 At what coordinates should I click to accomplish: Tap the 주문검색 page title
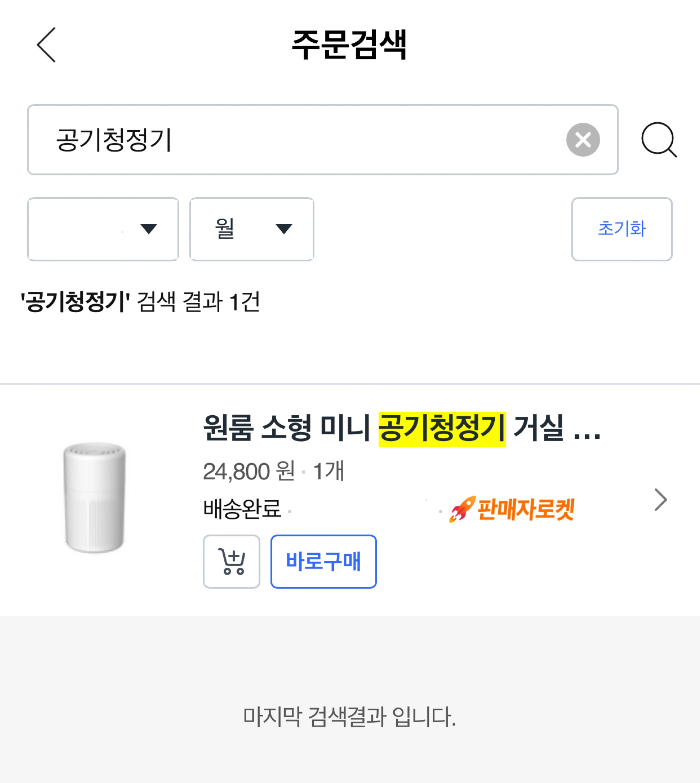coord(349,45)
